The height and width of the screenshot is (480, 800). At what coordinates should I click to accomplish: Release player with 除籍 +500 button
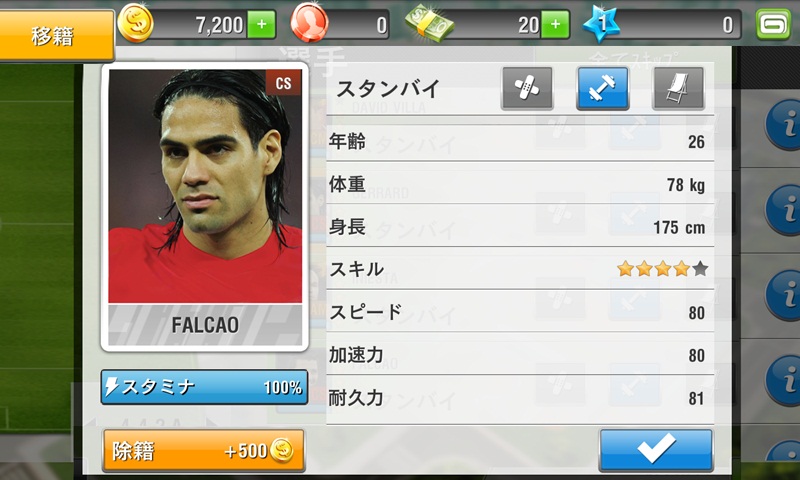pos(204,450)
